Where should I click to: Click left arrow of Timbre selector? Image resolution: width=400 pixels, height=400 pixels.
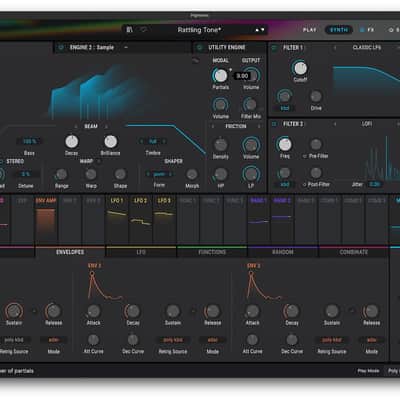[x=141, y=141]
